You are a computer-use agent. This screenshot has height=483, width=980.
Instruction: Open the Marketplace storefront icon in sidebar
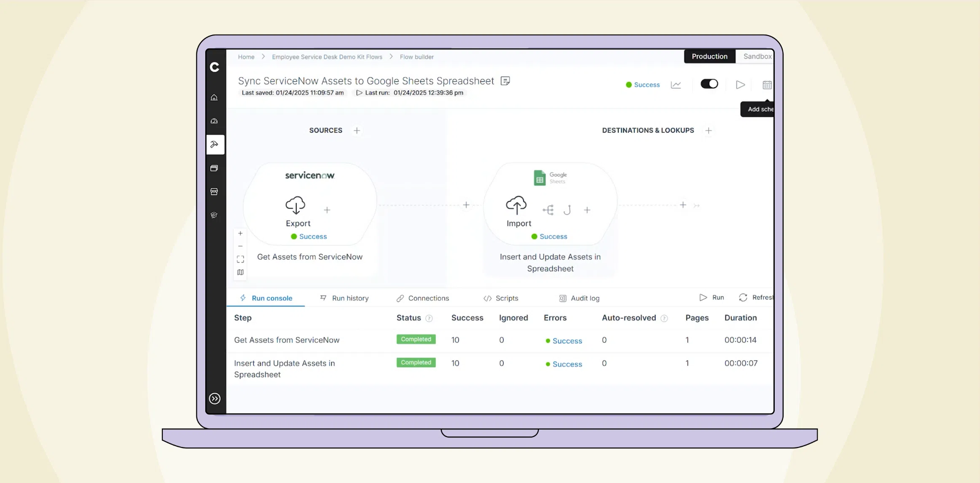(x=214, y=192)
